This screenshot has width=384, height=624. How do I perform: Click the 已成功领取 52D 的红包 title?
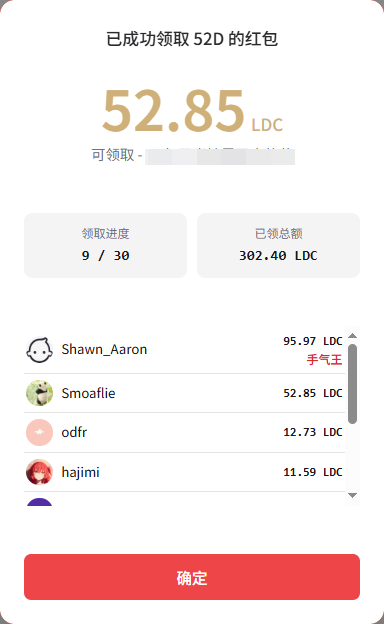tap(192, 39)
